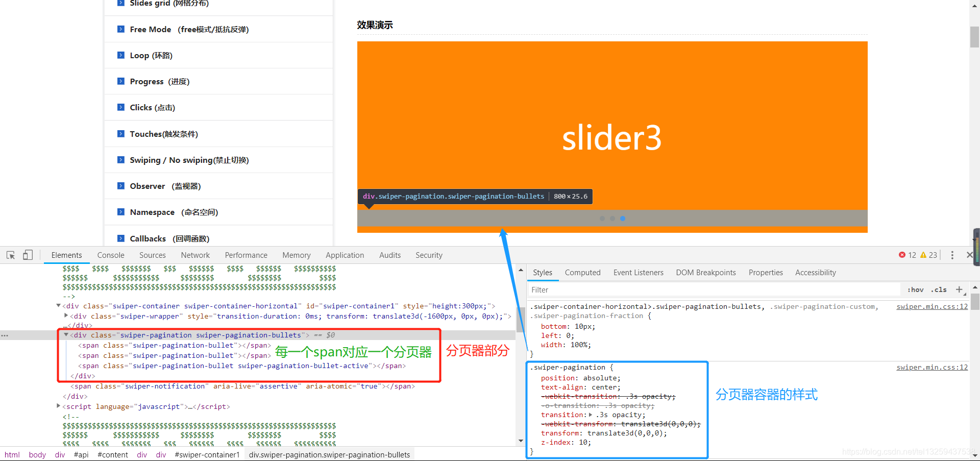Open Touches demo link
The height and width of the screenshot is (461, 980).
click(x=164, y=134)
